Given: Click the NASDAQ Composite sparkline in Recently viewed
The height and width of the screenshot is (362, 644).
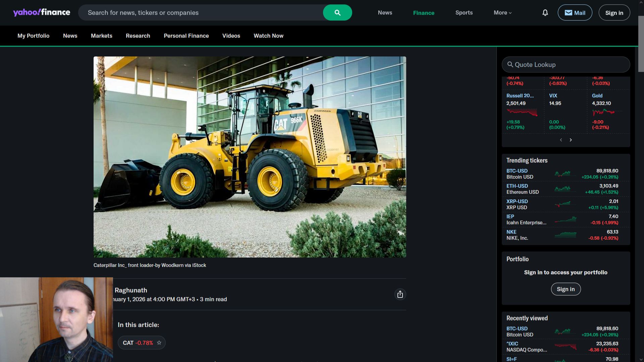Looking at the screenshot, I should tap(565, 347).
